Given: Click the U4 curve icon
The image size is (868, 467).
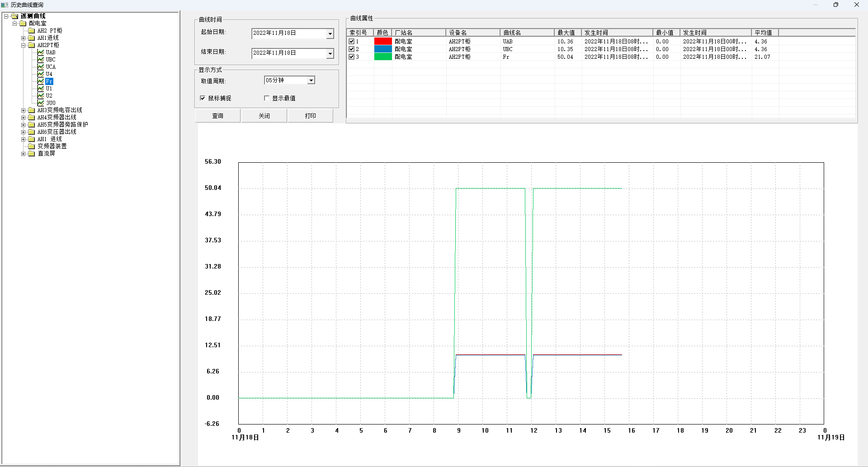Looking at the screenshot, I should [41, 74].
